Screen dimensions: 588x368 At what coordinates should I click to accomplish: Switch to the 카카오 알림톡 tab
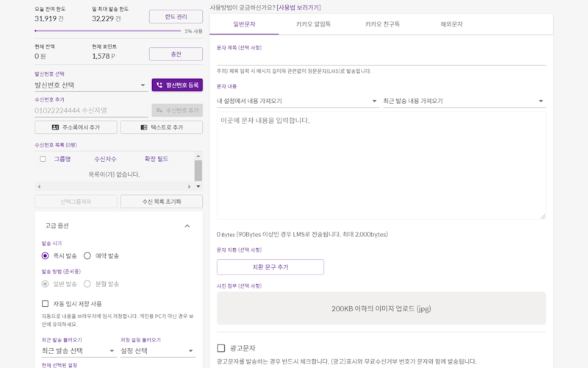tap(313, 24)
